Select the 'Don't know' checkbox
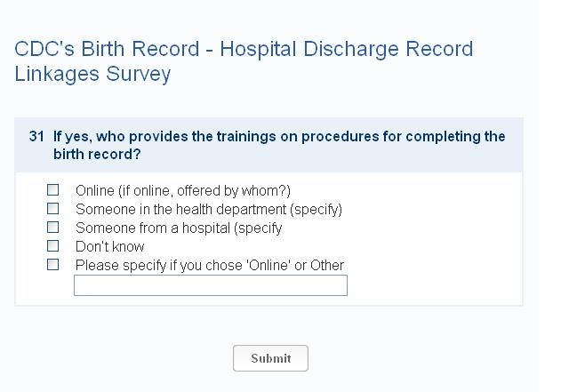 [x=53, y=246]
